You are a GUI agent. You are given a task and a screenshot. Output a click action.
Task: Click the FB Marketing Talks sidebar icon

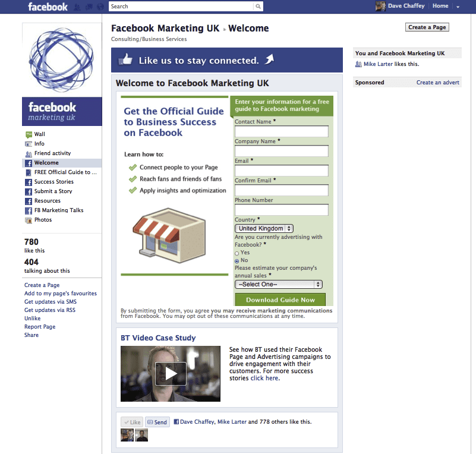point(29,210)
